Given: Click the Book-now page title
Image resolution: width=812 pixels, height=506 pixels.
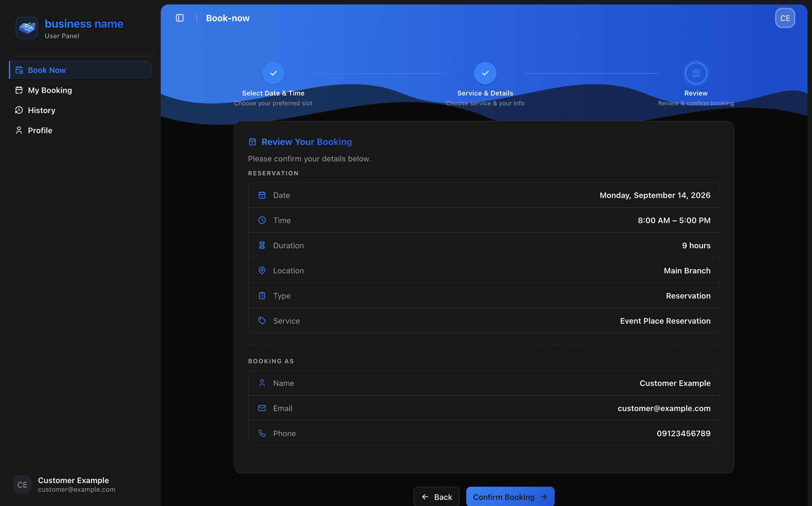Looking at the screenshot, I should [x=228, y=18].
